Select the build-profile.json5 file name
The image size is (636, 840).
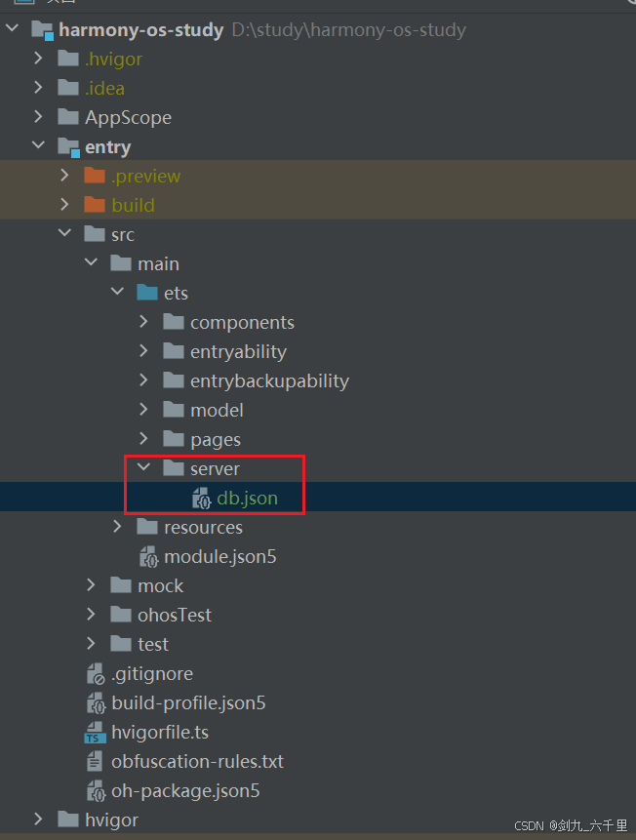[x=188, y=702]
